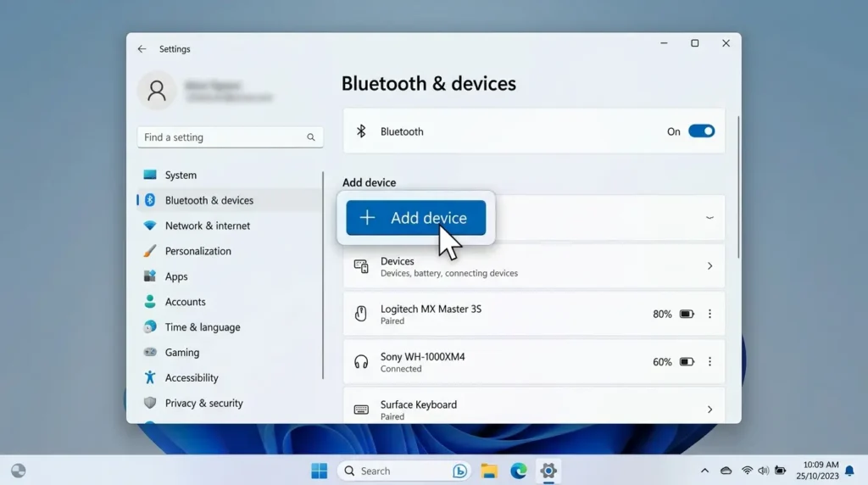
Task: Minimize the Settings window
Action: (664, 43)
